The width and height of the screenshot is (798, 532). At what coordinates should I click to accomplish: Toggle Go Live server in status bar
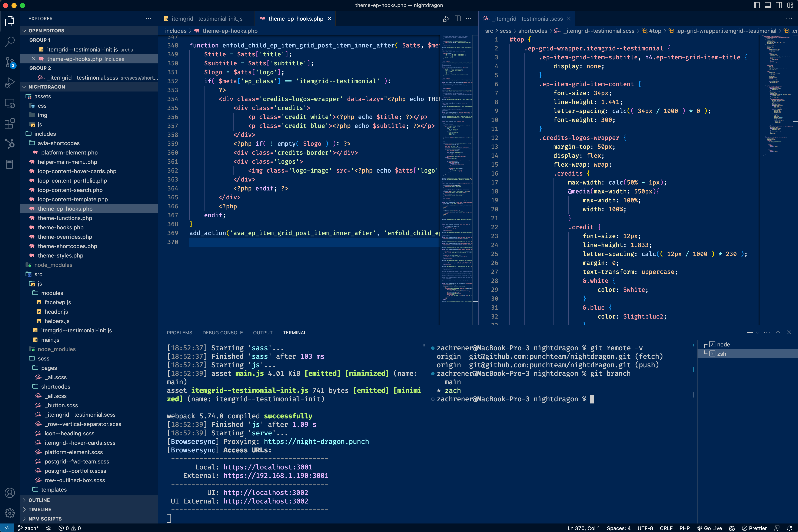pyautogui.click(x=709, y=528)
